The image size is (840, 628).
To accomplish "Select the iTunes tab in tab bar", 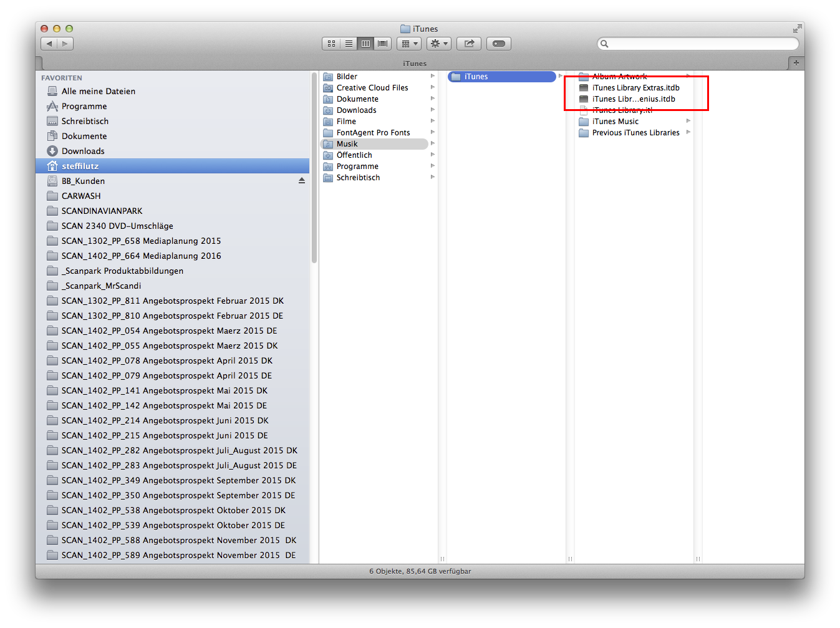I will (x=415, y=64).
